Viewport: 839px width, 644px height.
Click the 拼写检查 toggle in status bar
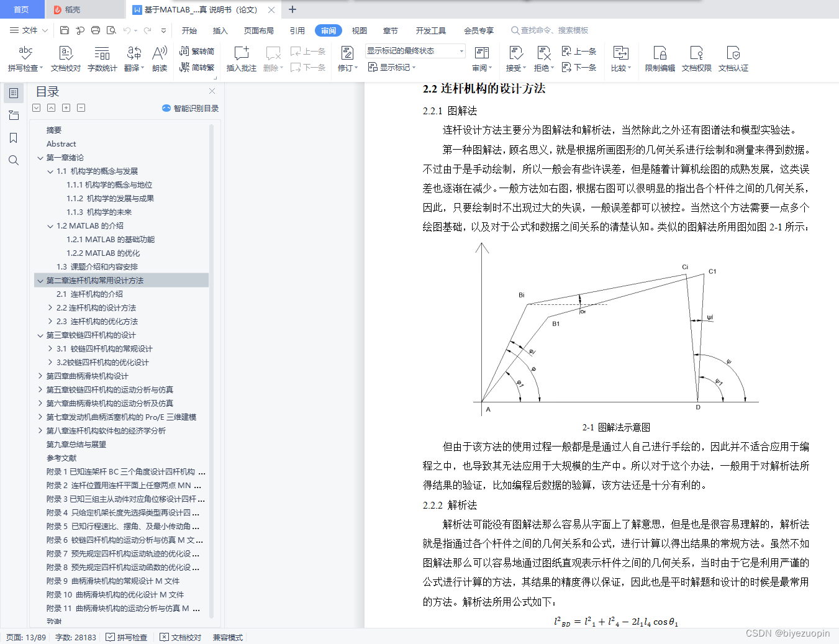[126, 637]
